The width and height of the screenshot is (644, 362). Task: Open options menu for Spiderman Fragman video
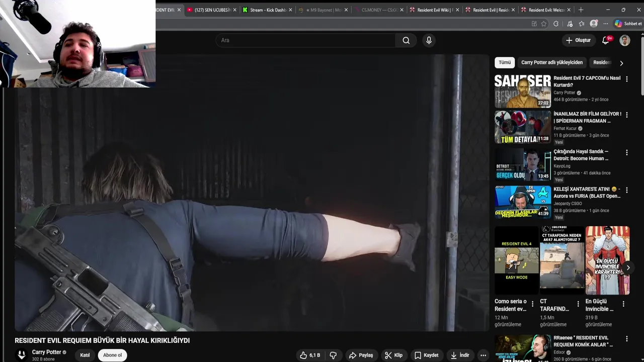(626, 115)
